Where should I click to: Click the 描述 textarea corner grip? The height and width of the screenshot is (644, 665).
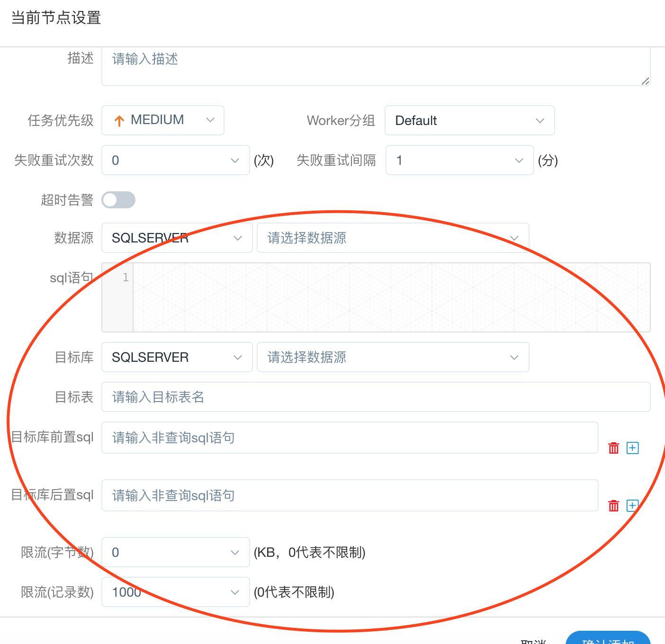coord(645,81)
